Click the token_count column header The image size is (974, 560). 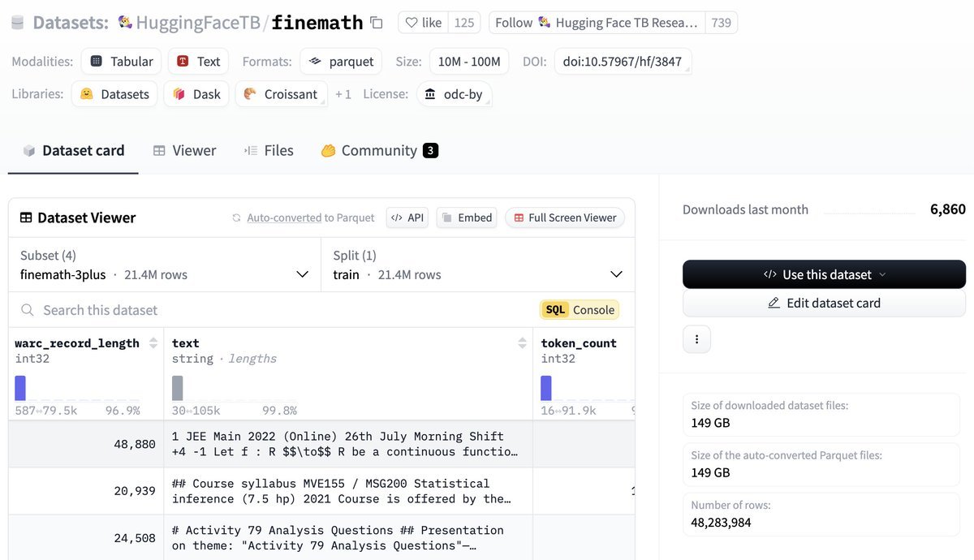(x=579, y=343)
